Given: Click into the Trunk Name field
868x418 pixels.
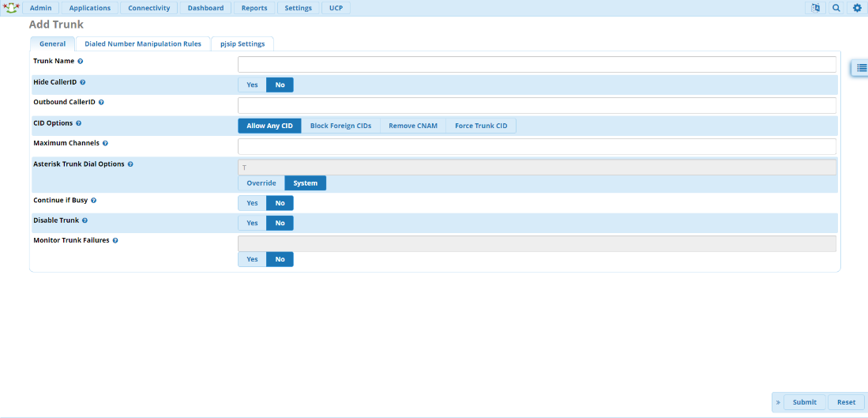Looking at the screenshot, I should point(536,64).
